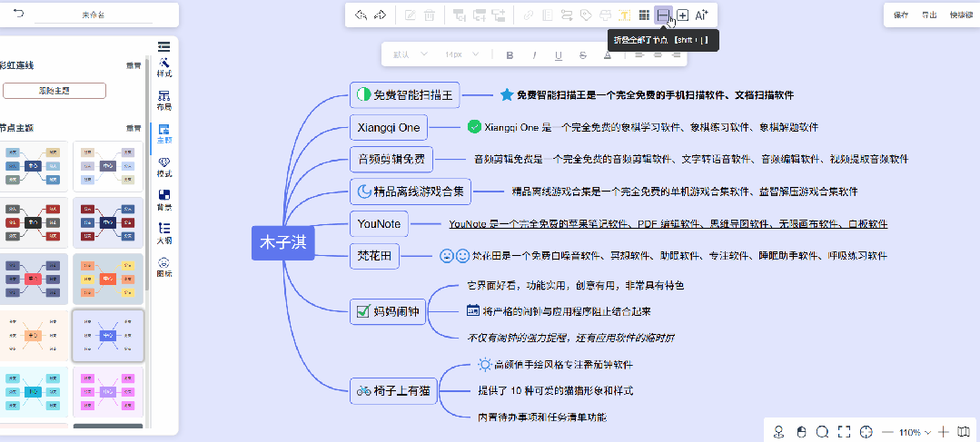Expand all nodes plus-box icon
This screenshot has width=980, height=442.
click(x=682, y=15)
